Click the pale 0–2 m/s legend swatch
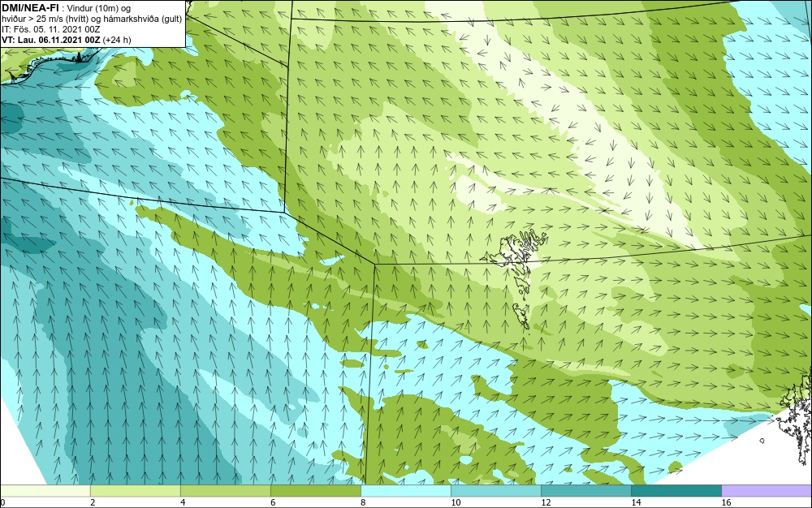The image size is (812, 508). click(x=45, y=491)
